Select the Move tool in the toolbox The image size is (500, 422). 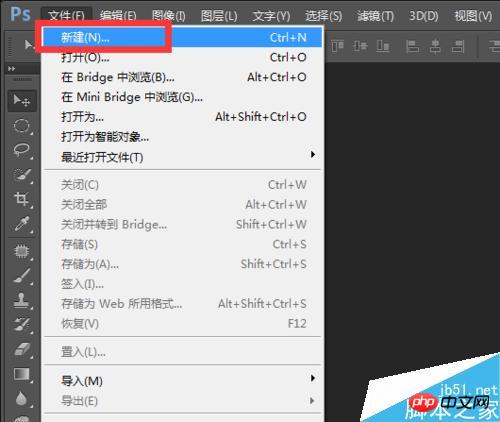tap(21, 100)
